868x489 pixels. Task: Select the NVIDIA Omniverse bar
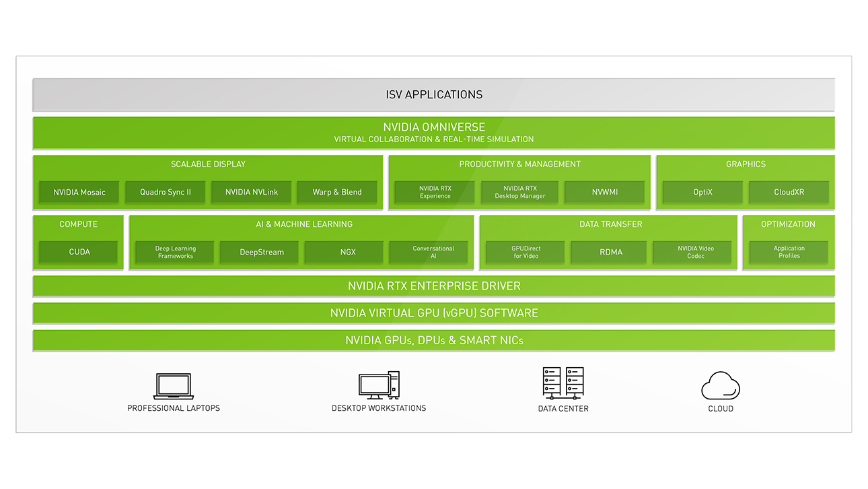click(x=434, y=133)
